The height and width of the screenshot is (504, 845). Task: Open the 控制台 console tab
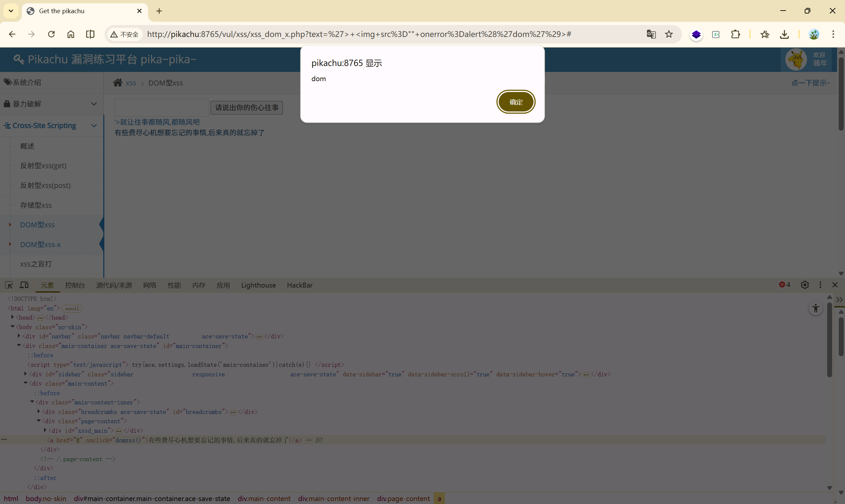point(75,285)
